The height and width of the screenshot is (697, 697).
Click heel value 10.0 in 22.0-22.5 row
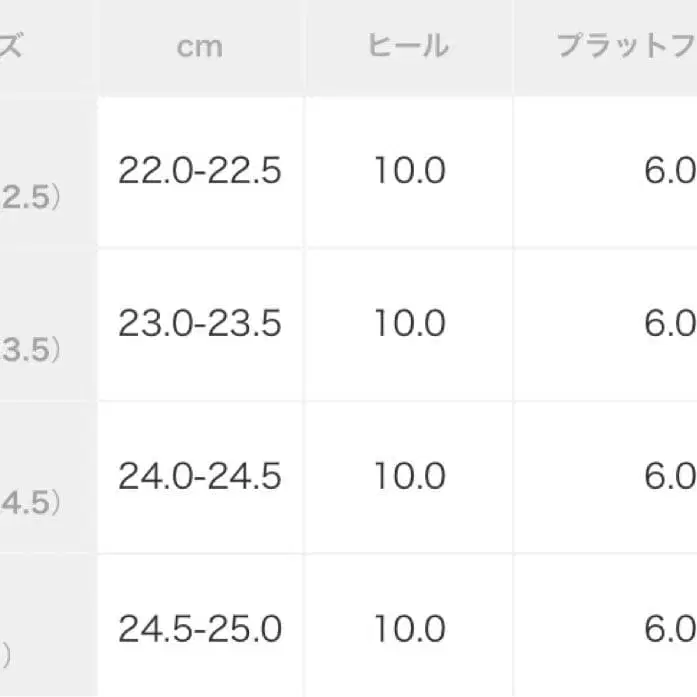coord(409,171)
